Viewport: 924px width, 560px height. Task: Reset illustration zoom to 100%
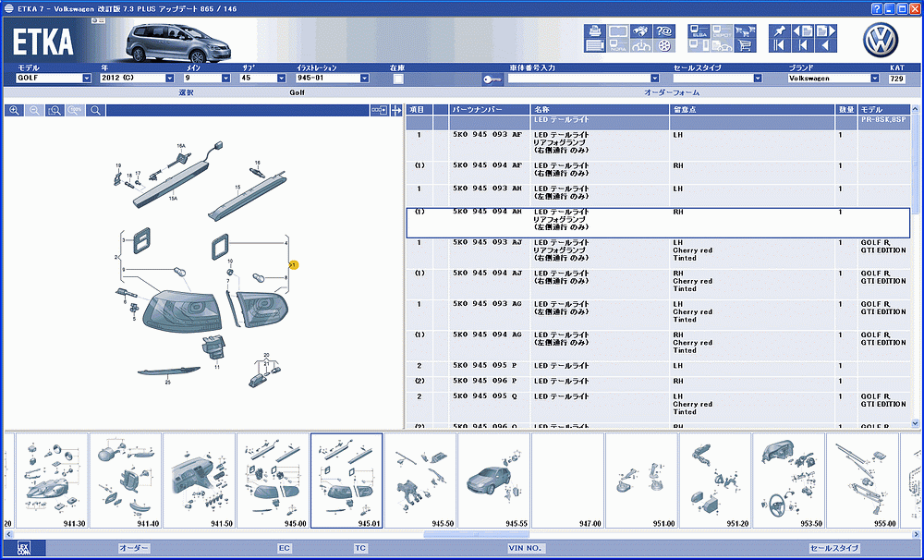(75, 110)
